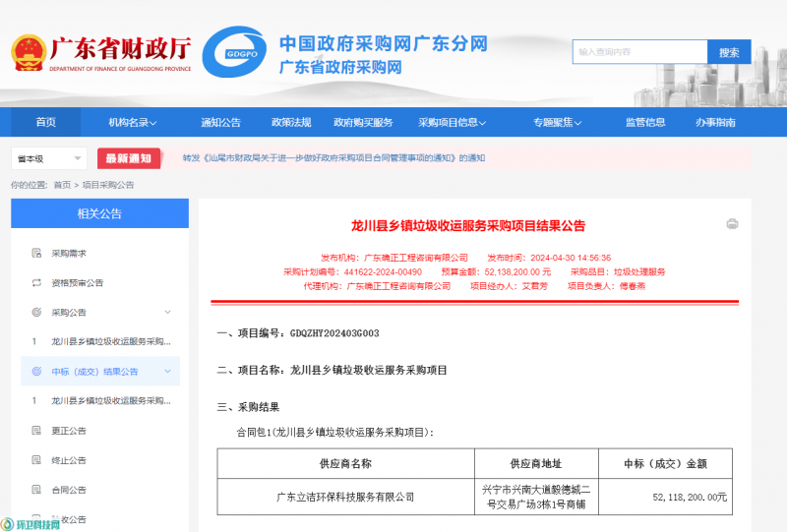Image resolution: width=787 pixels, height=532 pixels.
Task: Open the 办事指南 nav item
Action: [x=715, y=123]
